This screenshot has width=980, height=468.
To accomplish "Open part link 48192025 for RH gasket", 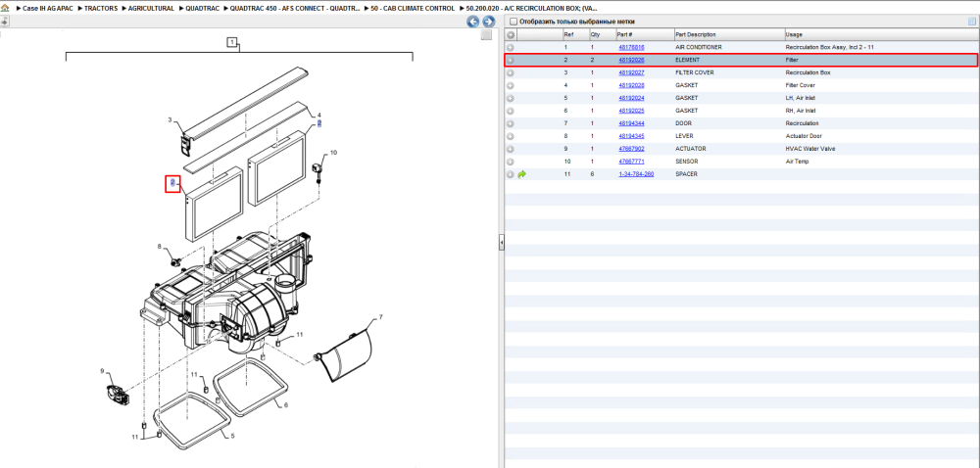I will (x=631, y=111).
